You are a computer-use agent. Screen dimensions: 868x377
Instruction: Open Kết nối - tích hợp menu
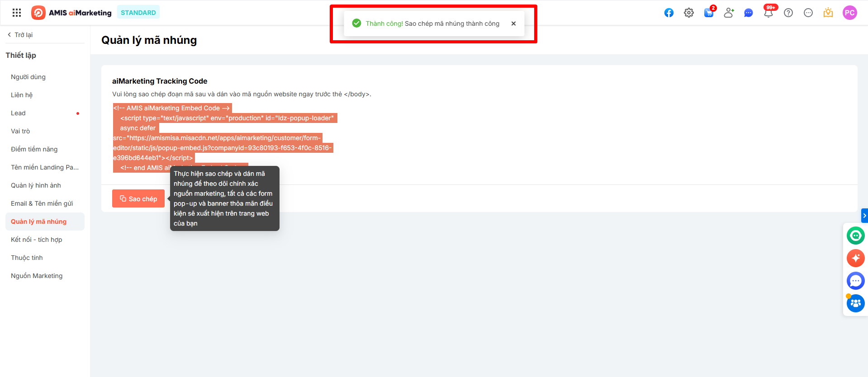coord(36,240)
